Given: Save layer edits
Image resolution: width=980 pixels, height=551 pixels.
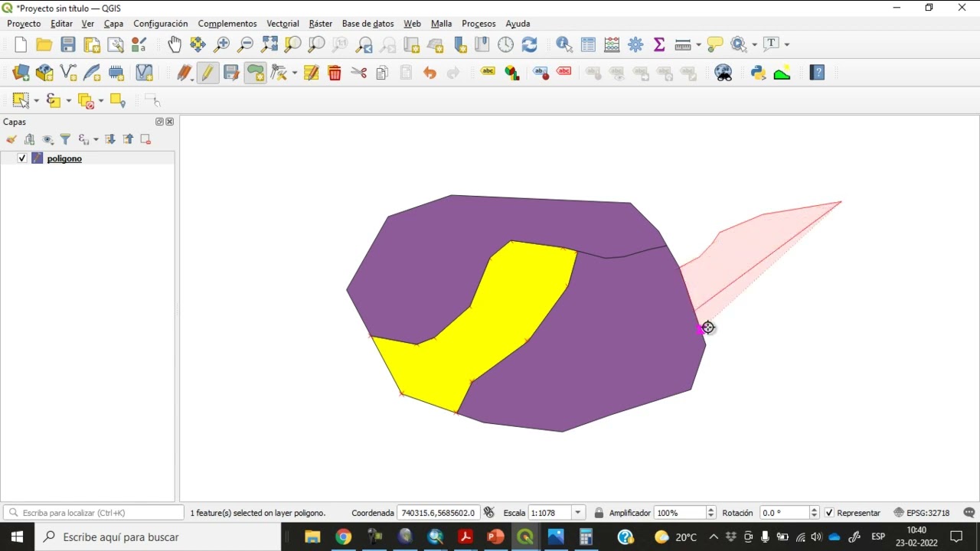Looking at the screenshot, I should pyautogui.click(x=231, y=73).
